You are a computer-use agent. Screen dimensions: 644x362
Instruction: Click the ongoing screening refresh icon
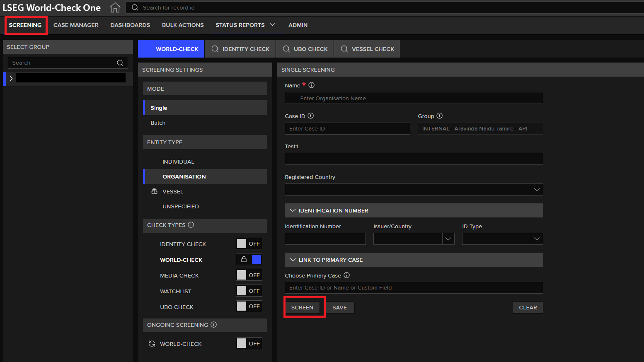pos(152,344)
